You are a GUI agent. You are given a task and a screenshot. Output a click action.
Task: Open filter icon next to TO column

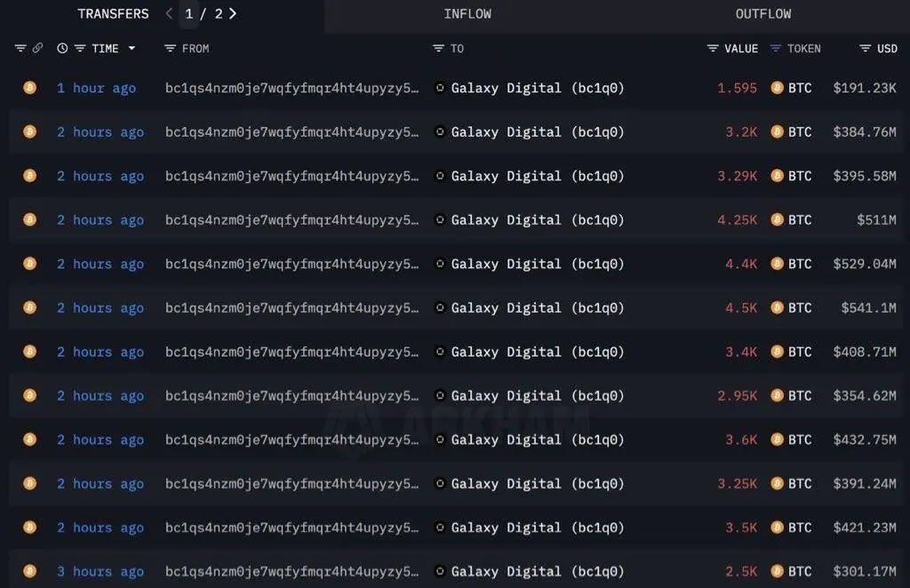click(x=439, y=48)
